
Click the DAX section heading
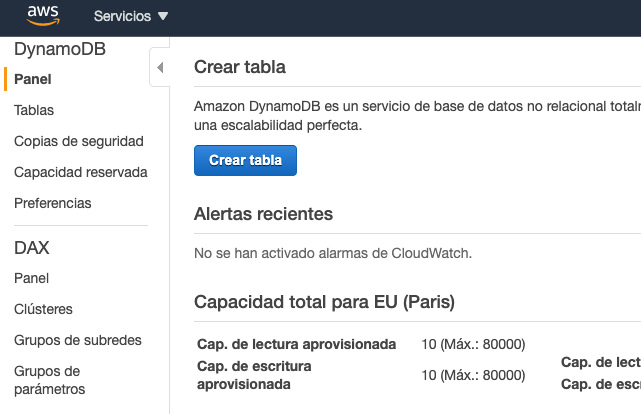click(32, 248)
